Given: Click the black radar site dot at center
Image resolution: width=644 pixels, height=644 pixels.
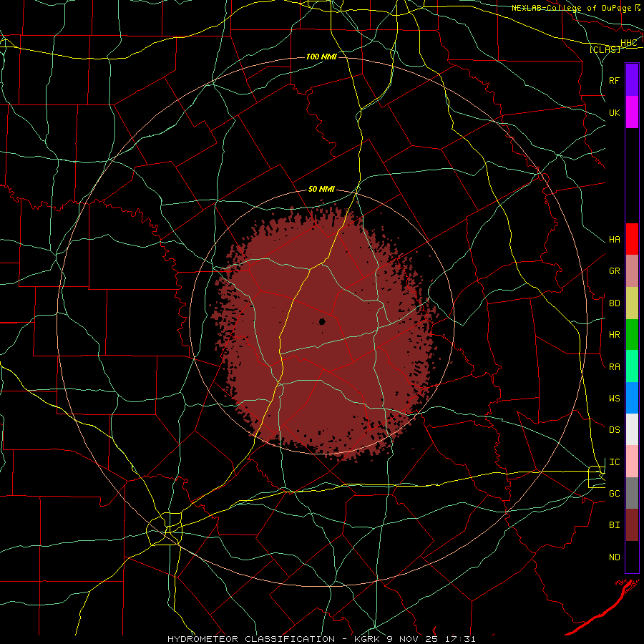Looking at the screenshot, I should tap(322, 321).
